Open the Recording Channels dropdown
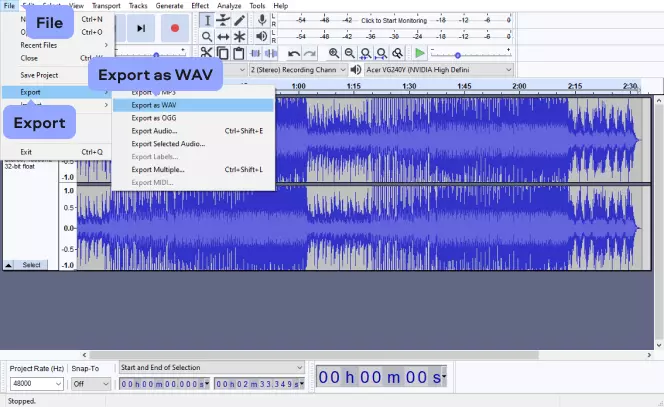The height and width of the screenshot is (407, 664). point(298,69)
